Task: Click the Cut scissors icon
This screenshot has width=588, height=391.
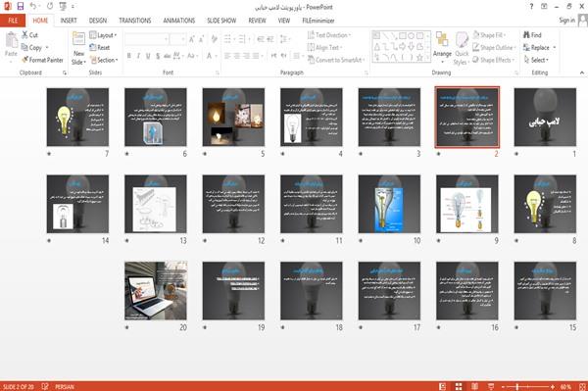Action: [x=25, y=35]
